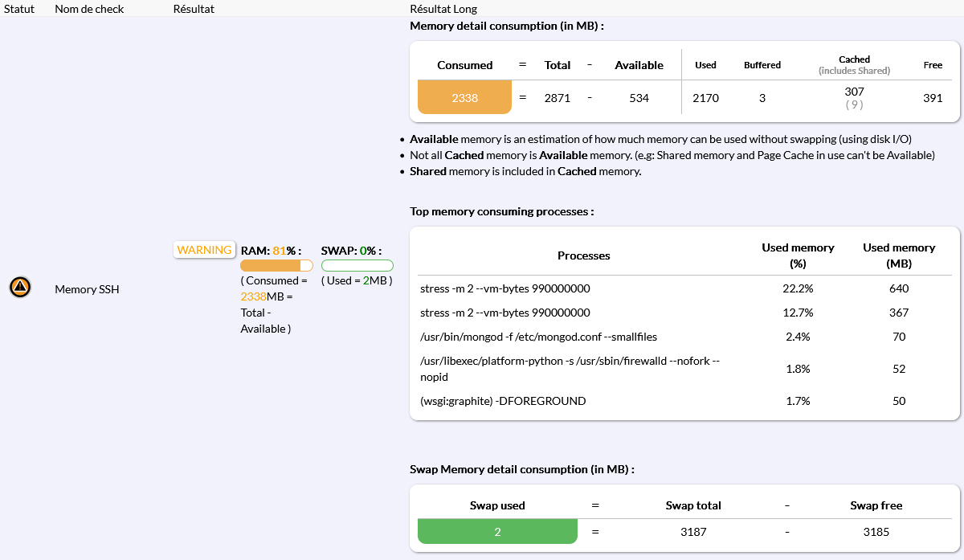This screenshot has width=964, height=560.
Task: Click the Résultat column header
Action: (x=194, y=9)
